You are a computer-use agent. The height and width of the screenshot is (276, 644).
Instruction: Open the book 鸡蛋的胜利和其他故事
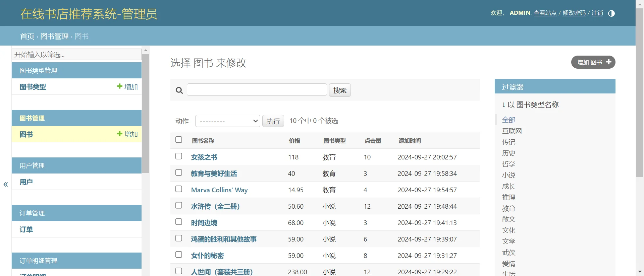click(224, 239)
